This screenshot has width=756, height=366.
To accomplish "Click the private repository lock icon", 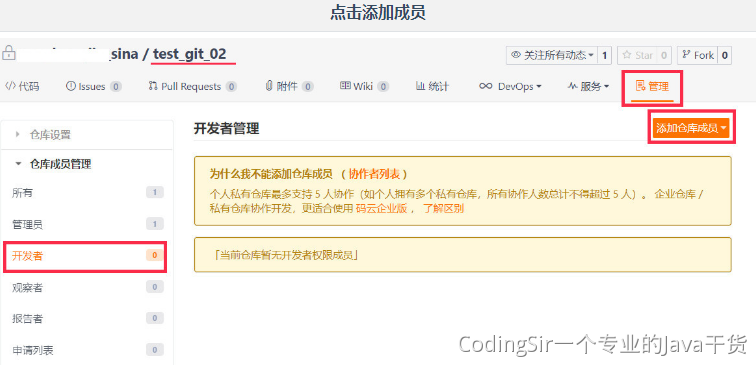I will tap(8, 53).
